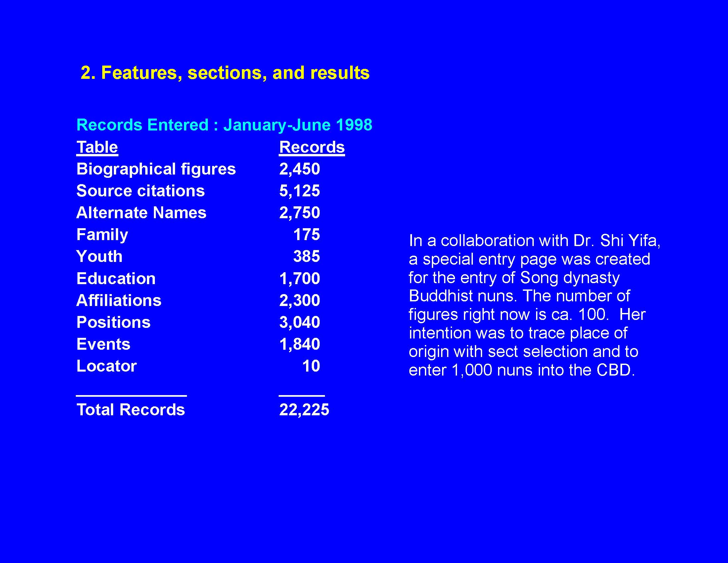Select the 'Locator' row label

click(x=107, y=366)
